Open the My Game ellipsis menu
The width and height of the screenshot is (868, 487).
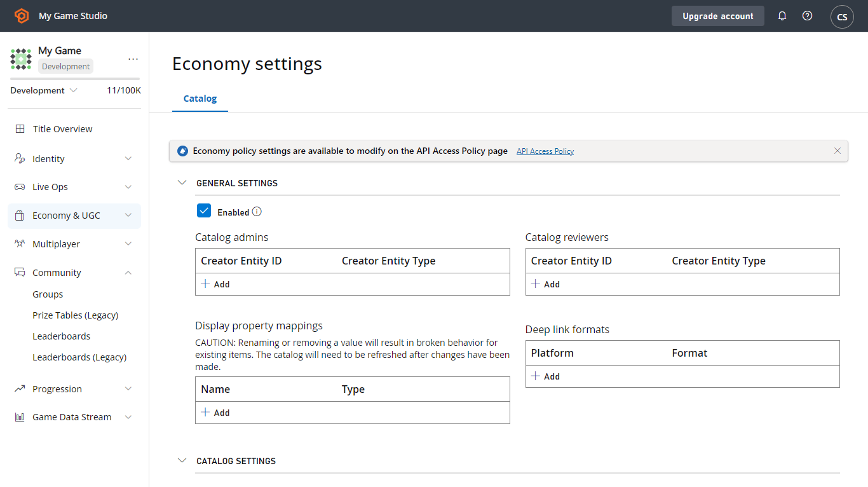(x=133, y=58)
